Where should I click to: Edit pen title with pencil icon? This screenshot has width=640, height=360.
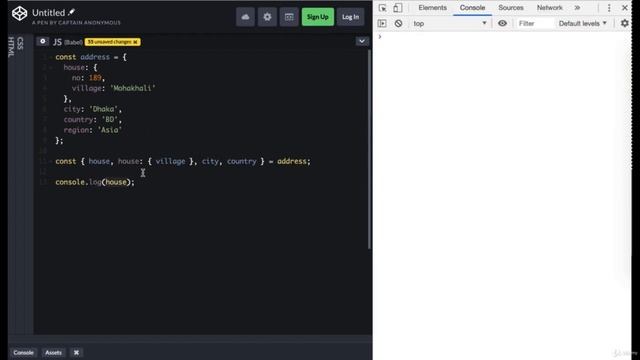[72, 12]
